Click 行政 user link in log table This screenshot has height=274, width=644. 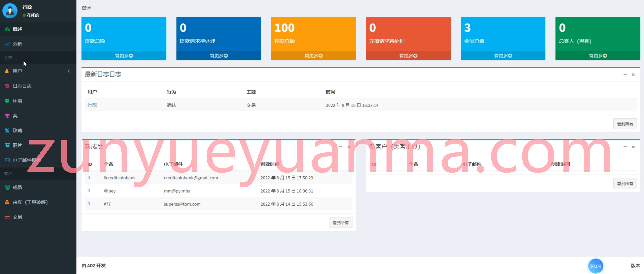(x=92, y=105)
